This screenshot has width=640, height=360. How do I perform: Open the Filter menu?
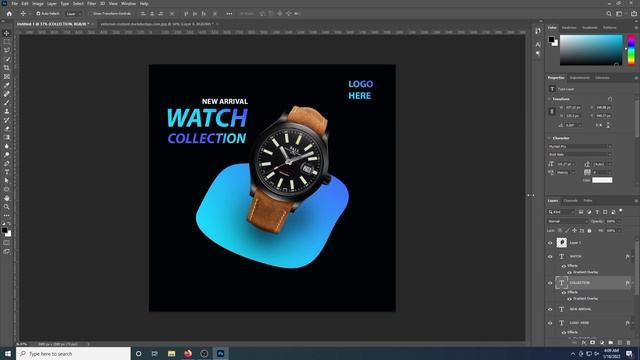[x=91, y=4]
